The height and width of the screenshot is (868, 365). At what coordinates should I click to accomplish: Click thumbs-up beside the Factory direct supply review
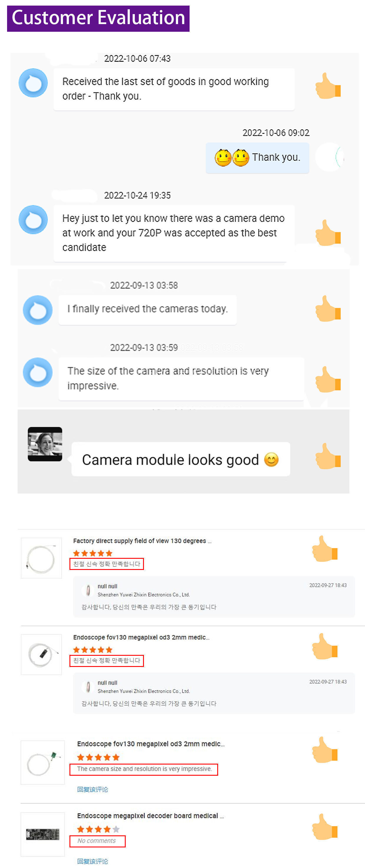(324, 549)
